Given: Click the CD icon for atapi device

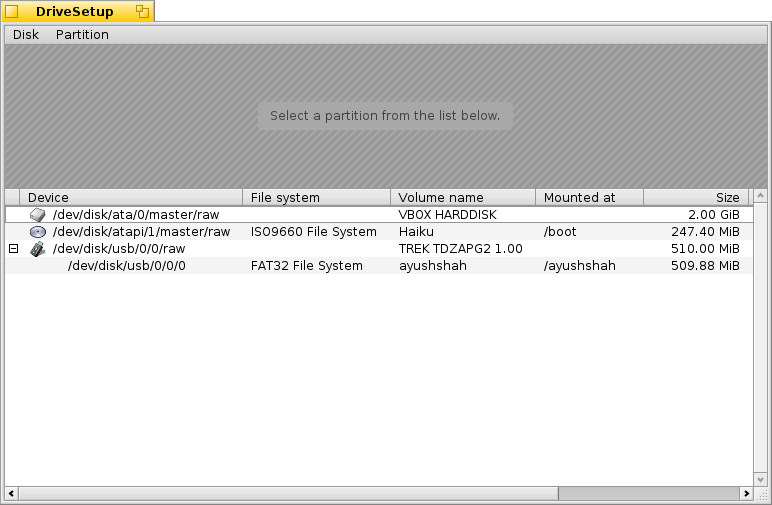Looking at the screenshot, I should [x=37, y=232].
